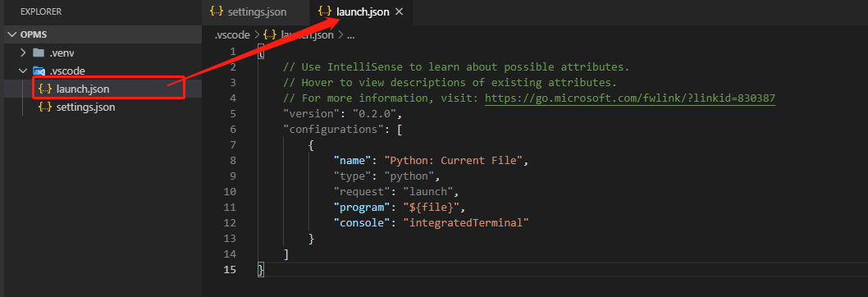The image size is (868, 297).
Task: Open the go.microsoft.com fwlink URL
Action: point(630,98)
